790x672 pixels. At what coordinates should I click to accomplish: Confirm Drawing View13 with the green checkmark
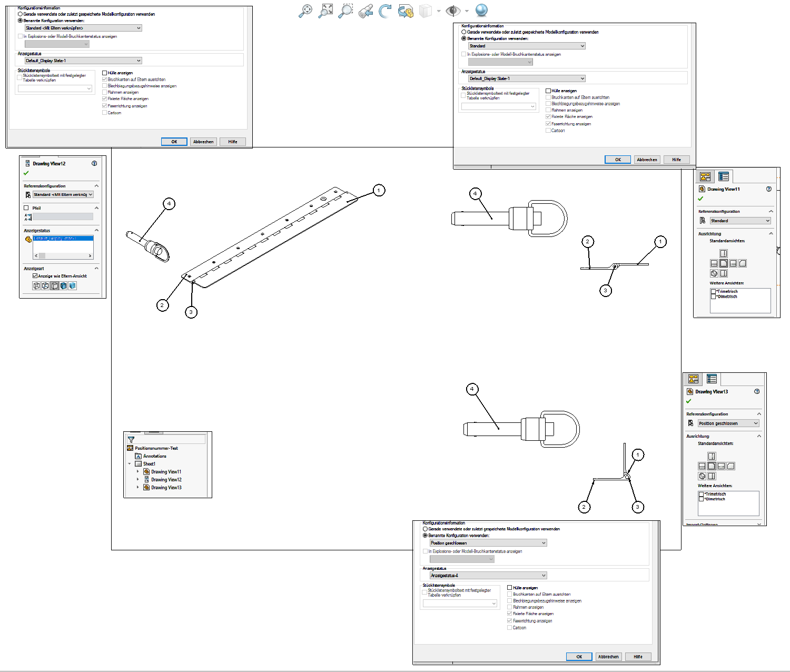[688, 401]
